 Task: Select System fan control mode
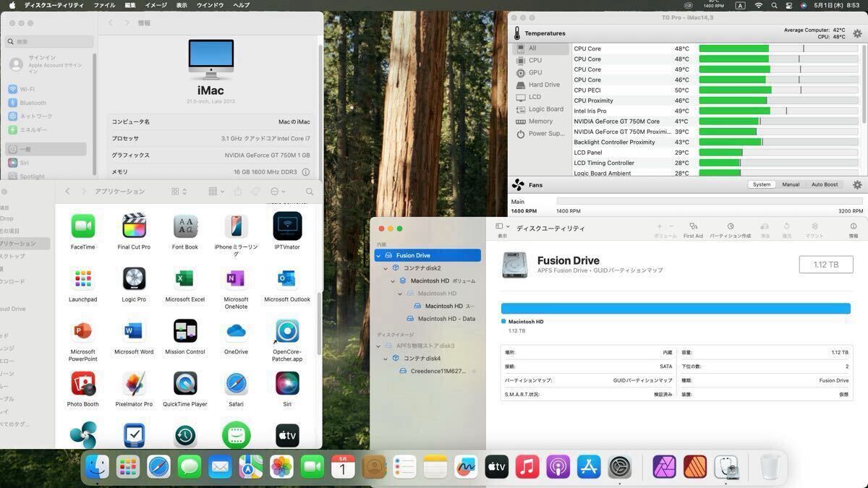762,184
